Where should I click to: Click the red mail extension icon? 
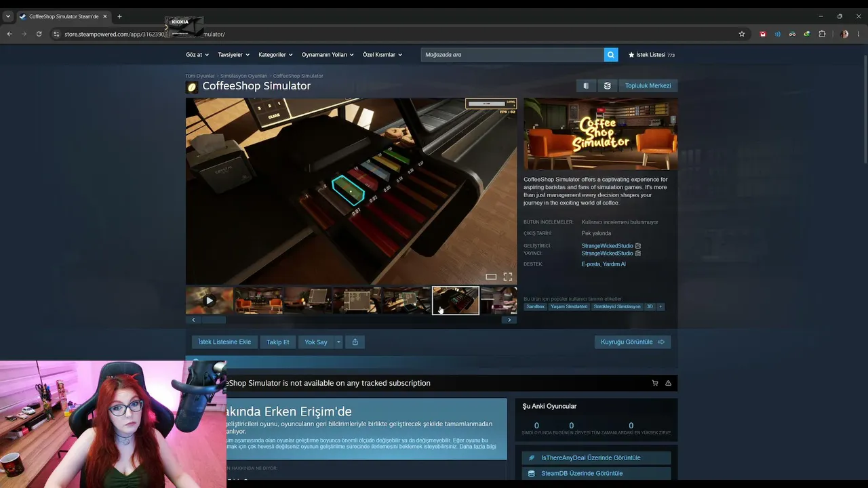click(x=763, y=34)
